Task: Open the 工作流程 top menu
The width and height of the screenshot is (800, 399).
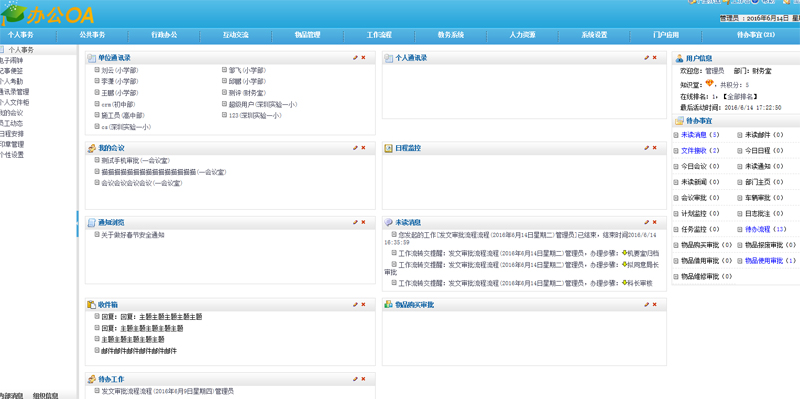Action: click(x=380, y=35)
